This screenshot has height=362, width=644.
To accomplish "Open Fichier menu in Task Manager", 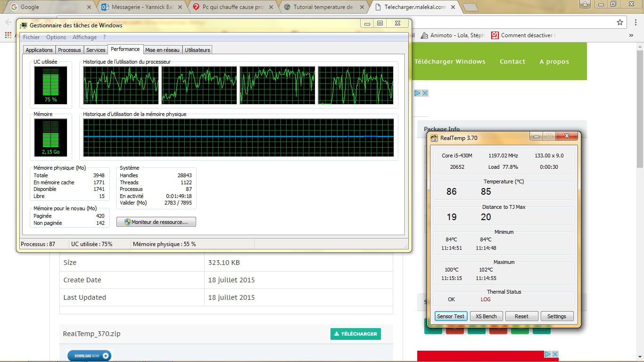I will 32,37.
